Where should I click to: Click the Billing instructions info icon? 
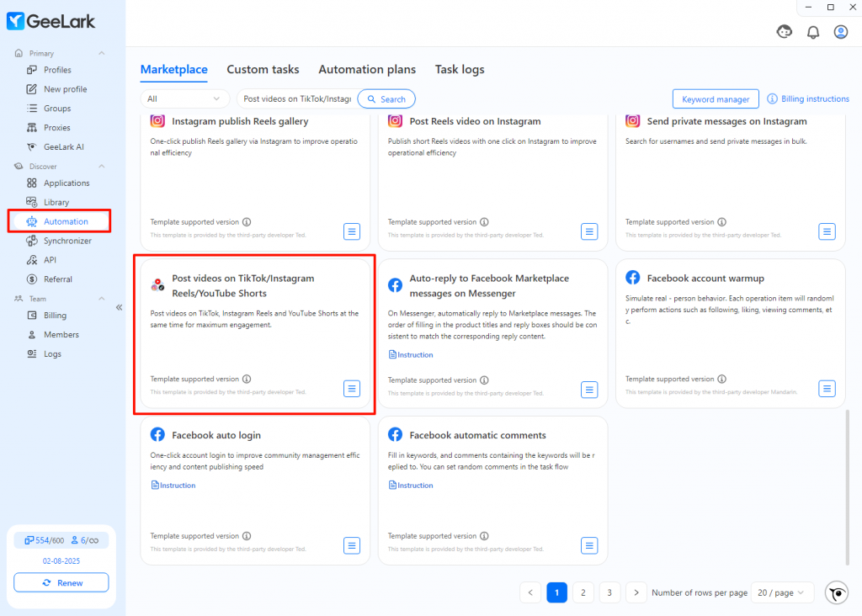click(773, 99)
